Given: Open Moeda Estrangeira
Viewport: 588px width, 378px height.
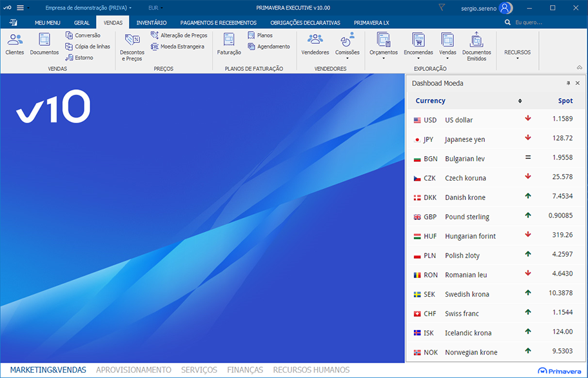Looking at the screenshot, I should (x=177, y=46).
